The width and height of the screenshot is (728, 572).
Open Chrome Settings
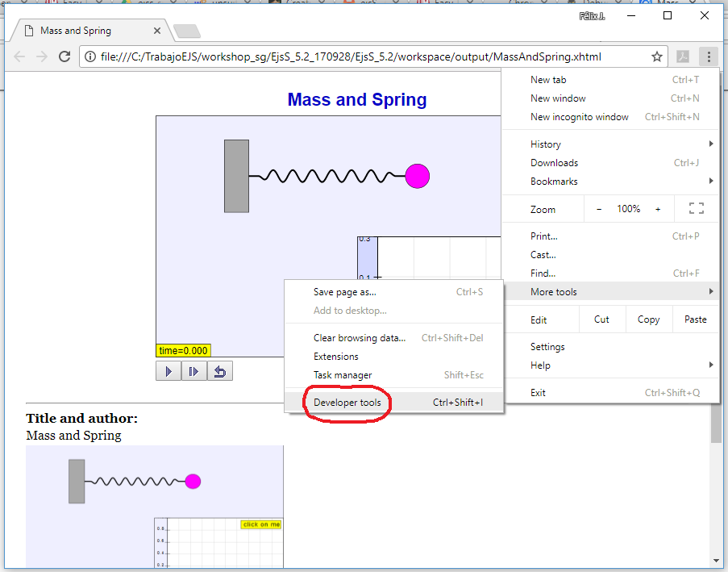pyautogui.click(x=610, y=347)
